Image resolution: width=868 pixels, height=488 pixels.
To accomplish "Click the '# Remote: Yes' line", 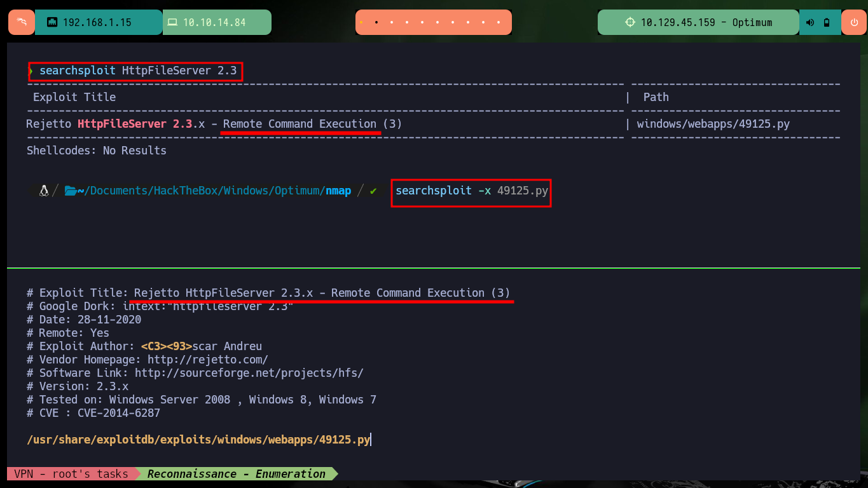I will pos(68,333).
